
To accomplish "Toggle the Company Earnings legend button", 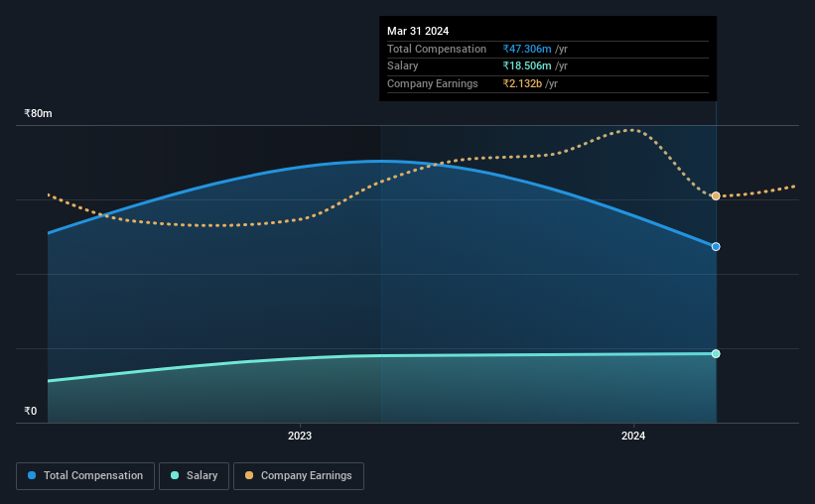I will tap(299, 476).
